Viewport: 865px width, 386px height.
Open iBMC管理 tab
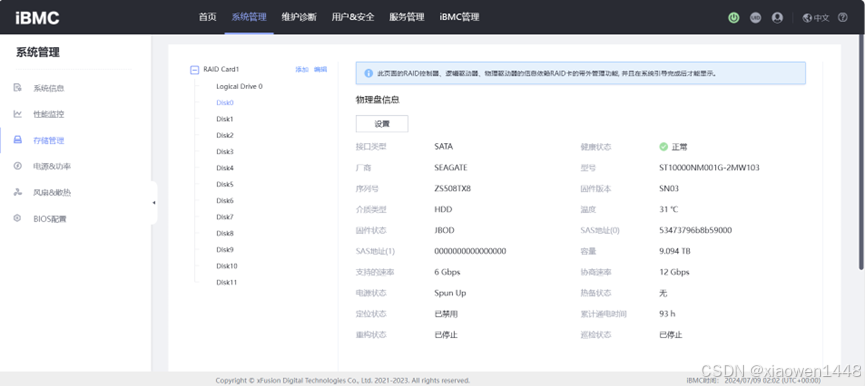coord(460,17)
